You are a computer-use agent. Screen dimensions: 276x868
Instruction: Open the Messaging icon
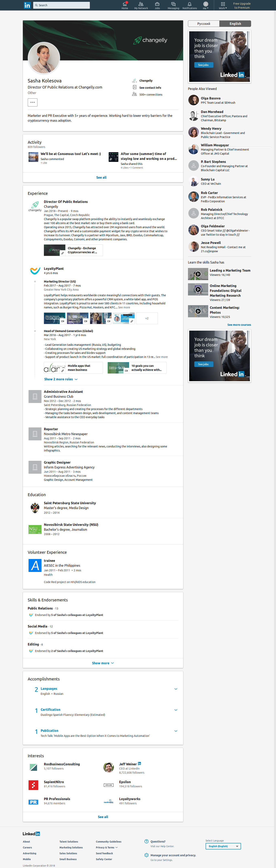[173, 5]
